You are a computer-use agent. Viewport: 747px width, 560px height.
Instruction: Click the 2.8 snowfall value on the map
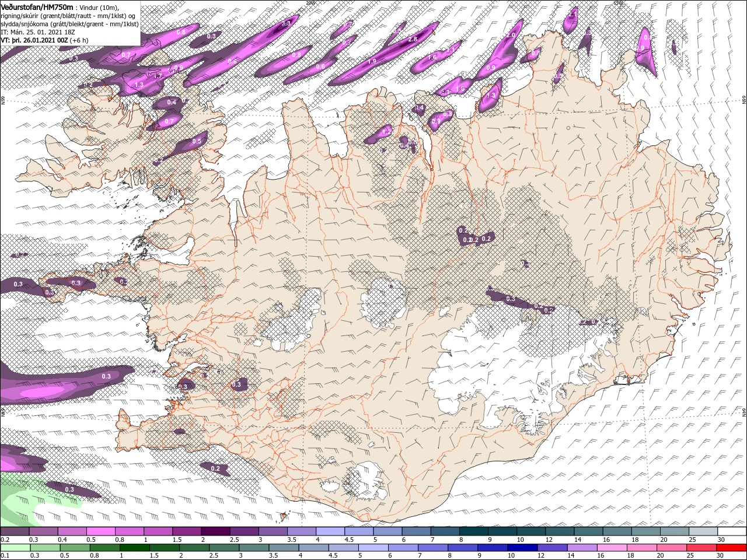(412, 38)
